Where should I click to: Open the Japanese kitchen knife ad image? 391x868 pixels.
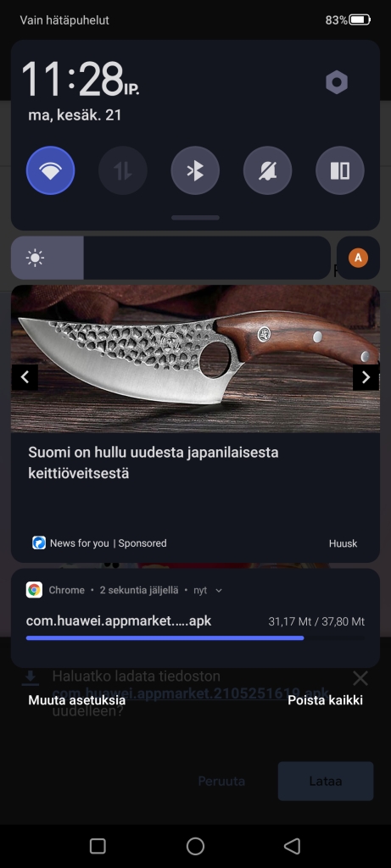tap(195, 359)
